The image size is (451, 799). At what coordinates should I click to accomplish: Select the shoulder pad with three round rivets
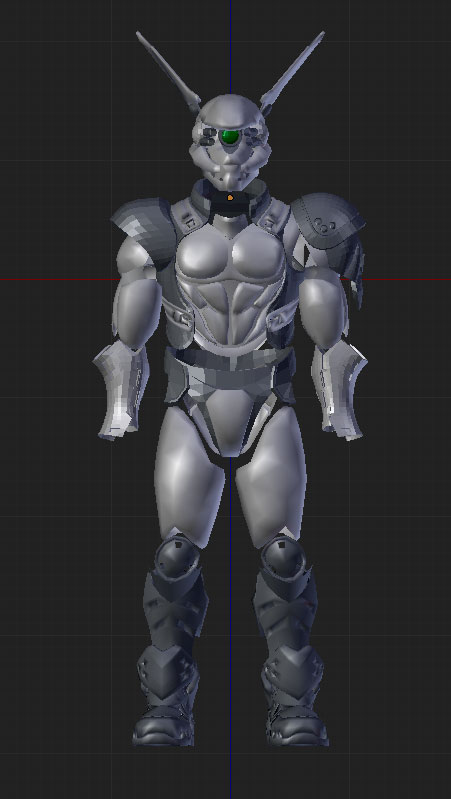coord(327,220)
